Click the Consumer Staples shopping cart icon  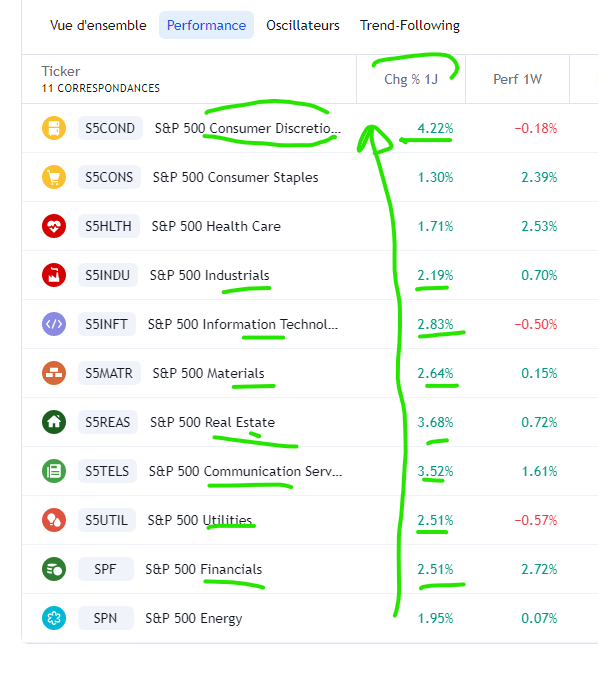[54, 177]
